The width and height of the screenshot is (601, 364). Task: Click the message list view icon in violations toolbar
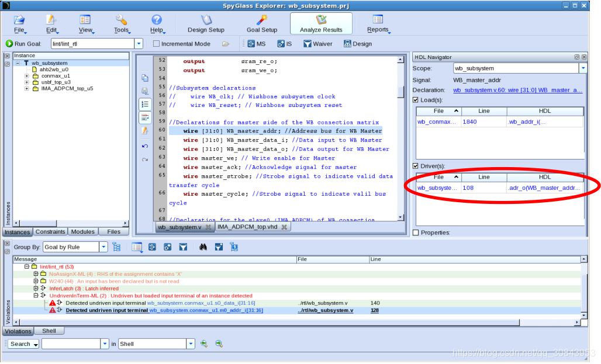pyautogui.click(x=137, y=247)
